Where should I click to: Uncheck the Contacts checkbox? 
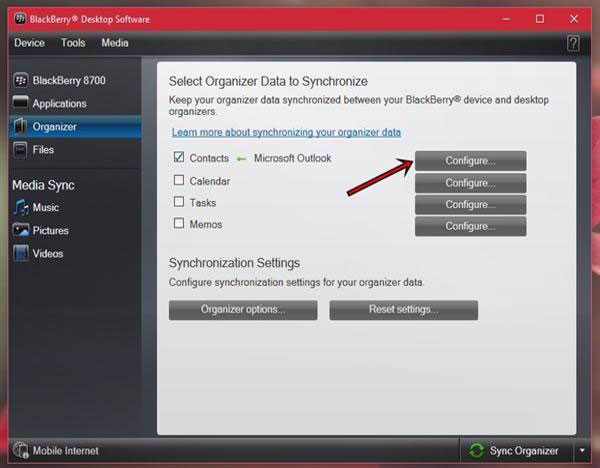179,157
